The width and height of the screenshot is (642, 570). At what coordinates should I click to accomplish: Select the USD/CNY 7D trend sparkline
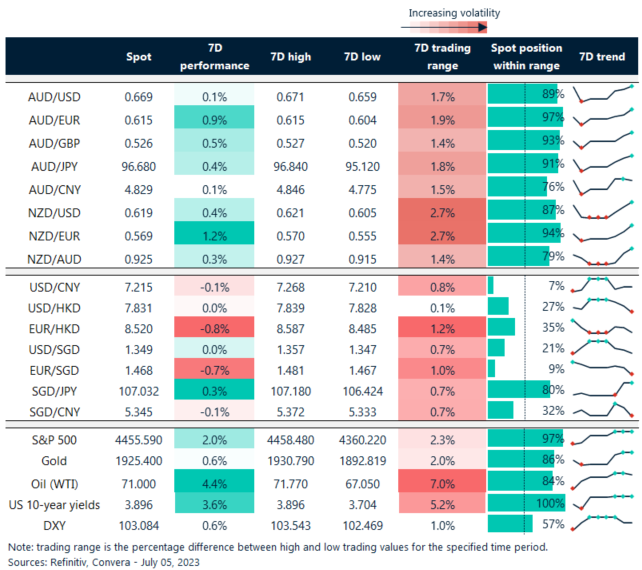click(602, 286)
